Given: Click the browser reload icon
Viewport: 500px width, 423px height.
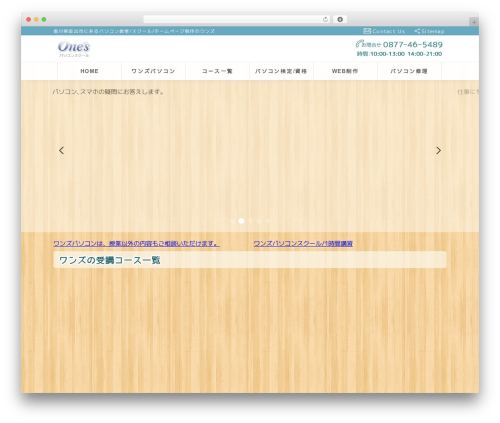Looking at the screenshot, I should tap(325, 20).
